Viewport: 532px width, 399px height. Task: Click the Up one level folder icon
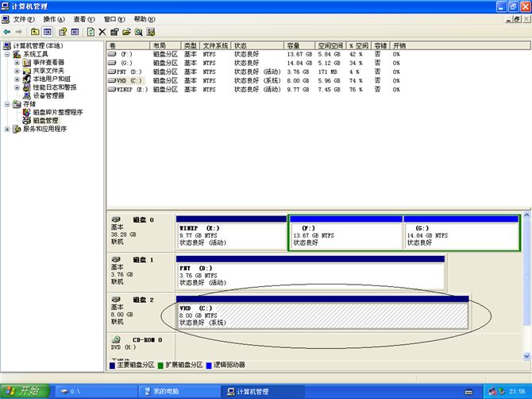[x=35, y=32]
